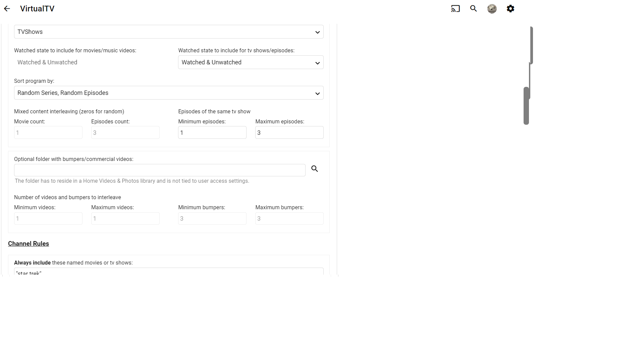Click the Minimum videos field
Screen dimensions: 644x342
(x=48, y=219)
